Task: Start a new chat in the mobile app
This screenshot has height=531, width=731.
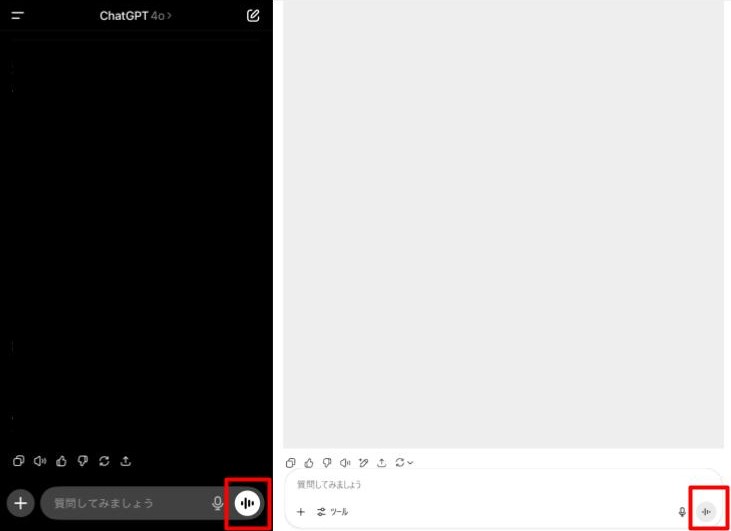Action: (253, 15)
